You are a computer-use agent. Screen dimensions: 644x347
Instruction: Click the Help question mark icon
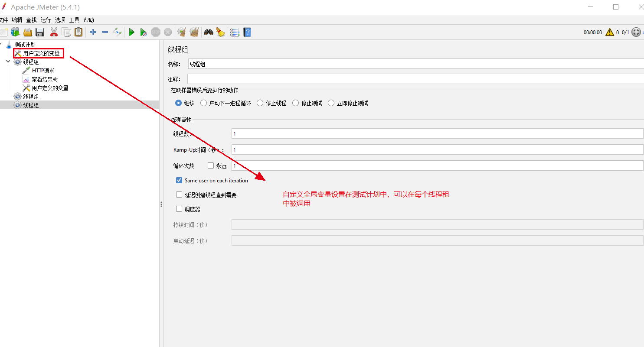(x=247, y=32)
